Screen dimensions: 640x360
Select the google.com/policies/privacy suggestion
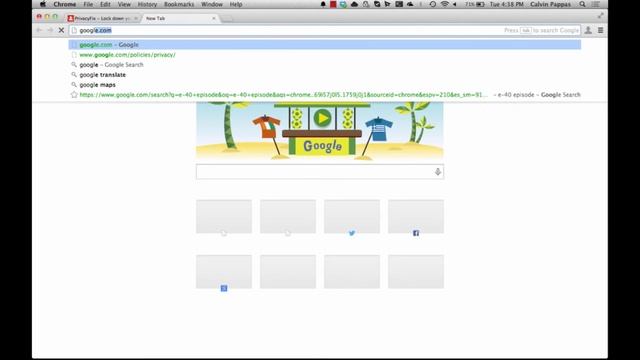click(x=324, y=55)
